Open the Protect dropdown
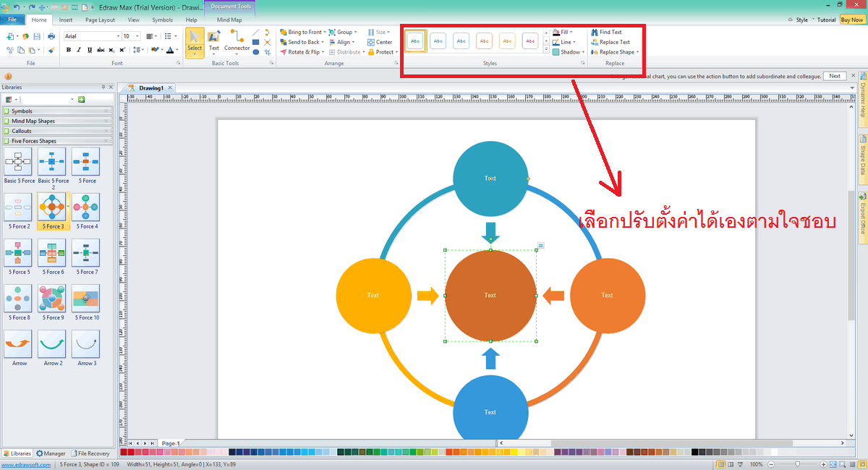Image resolution: width=868 pixels, height=470 pixels. (x=382, y=52)
